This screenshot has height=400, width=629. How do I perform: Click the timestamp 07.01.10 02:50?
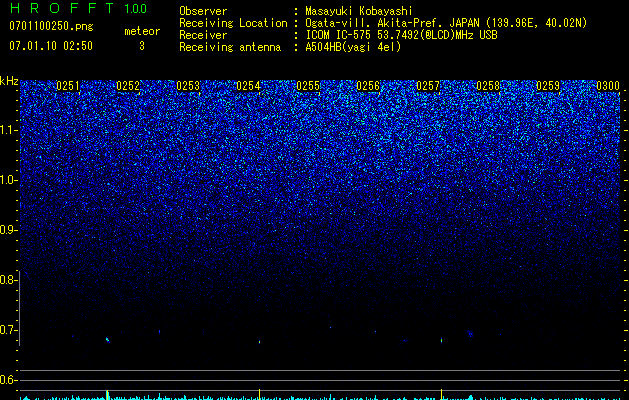pos(51,46)
